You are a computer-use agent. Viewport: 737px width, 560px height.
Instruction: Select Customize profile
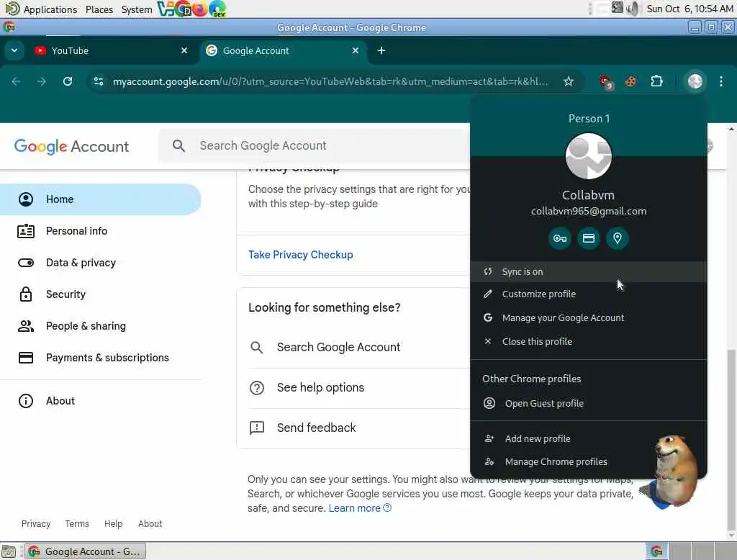[x=589, y=294]
